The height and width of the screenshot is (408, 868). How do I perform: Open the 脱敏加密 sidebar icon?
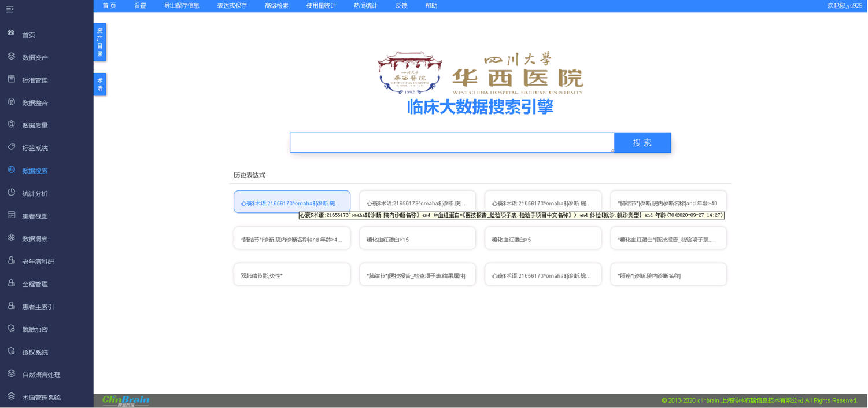(11, 328)
